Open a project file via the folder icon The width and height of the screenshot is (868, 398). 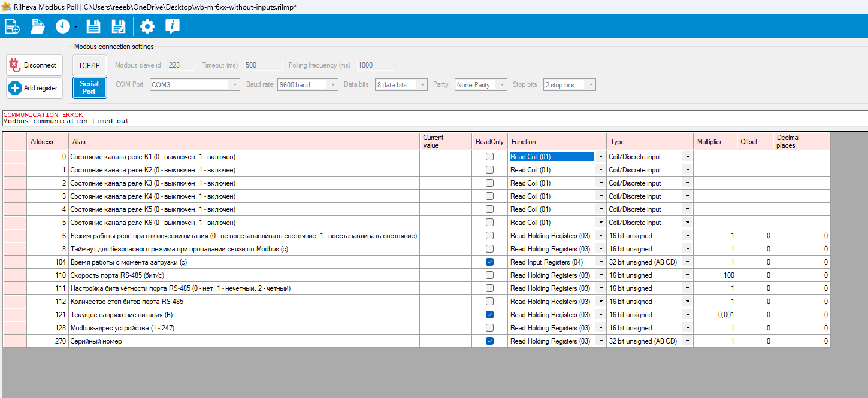click(x=38, y=26)
